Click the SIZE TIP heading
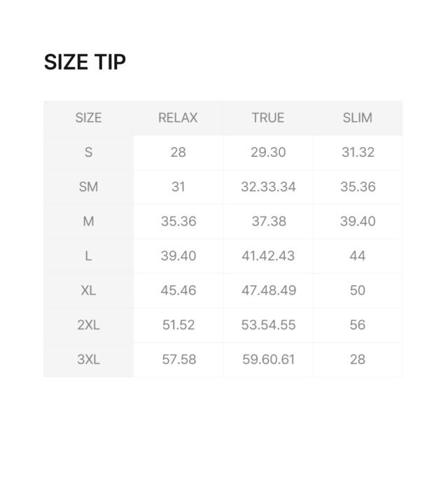The width and height of the screenshot is (448, 487). click(x=85, y=62)
